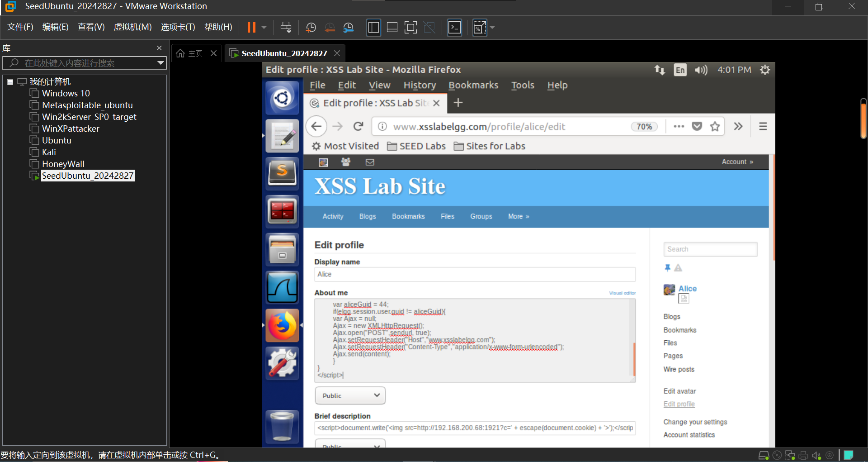
Task: Open the Files manager launcher icon
Action: point(282,249)
